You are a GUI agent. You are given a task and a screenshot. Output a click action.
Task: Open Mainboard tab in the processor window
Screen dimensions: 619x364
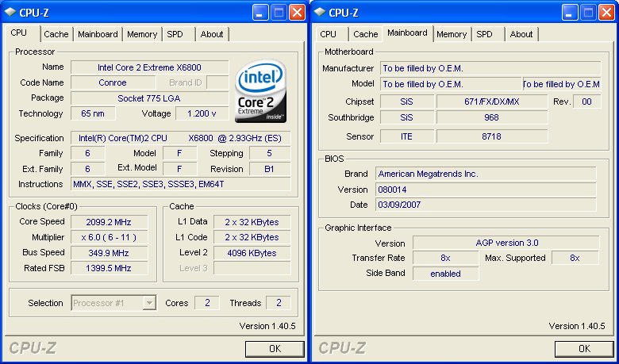click(x=98, y=34)
